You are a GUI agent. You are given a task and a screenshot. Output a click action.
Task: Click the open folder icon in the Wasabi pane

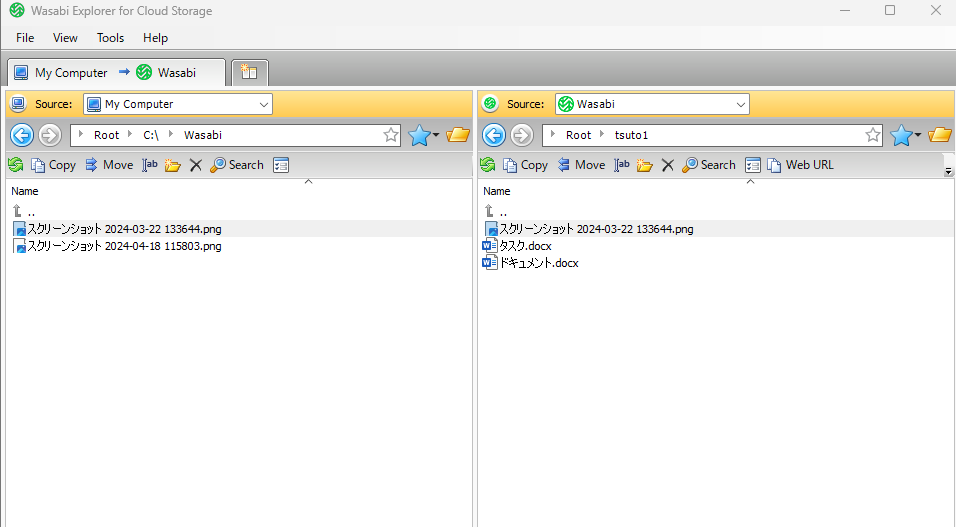940,135
